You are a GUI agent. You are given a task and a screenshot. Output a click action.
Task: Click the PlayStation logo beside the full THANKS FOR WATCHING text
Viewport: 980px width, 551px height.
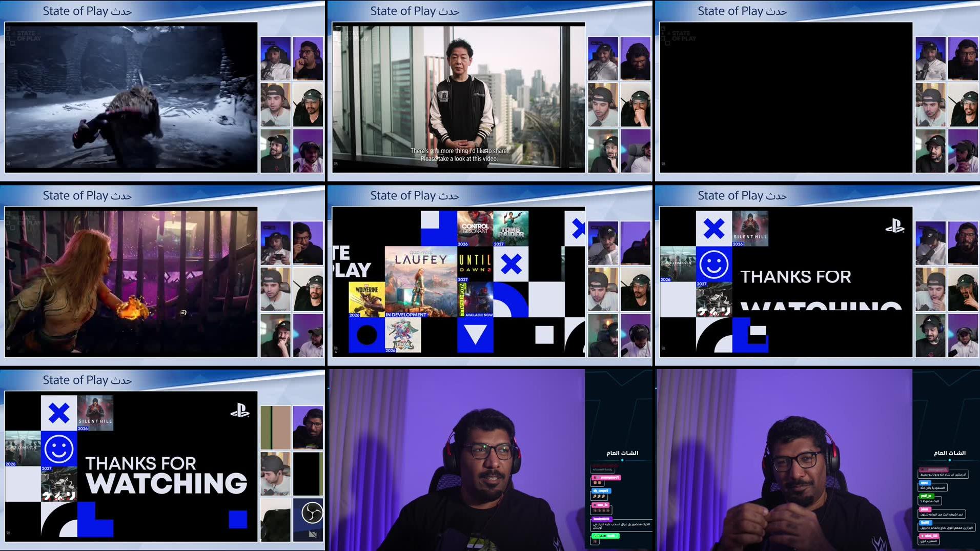pyautogui.click(x=240, y=411)
